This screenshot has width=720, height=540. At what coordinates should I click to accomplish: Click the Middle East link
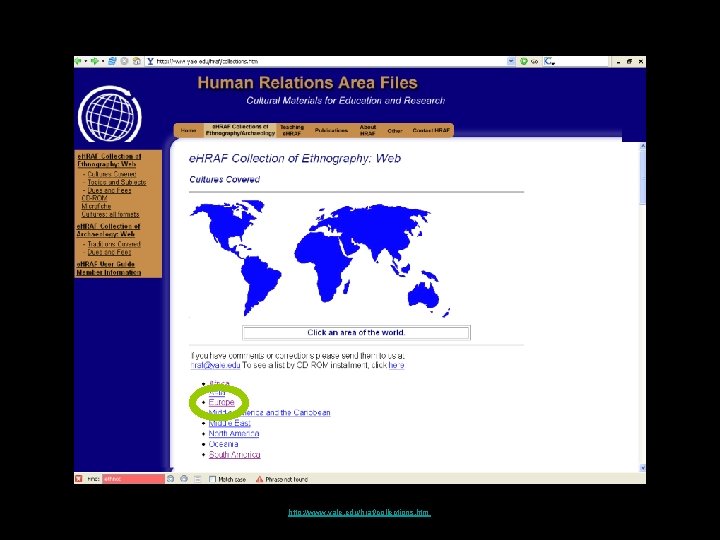[230, 423]
